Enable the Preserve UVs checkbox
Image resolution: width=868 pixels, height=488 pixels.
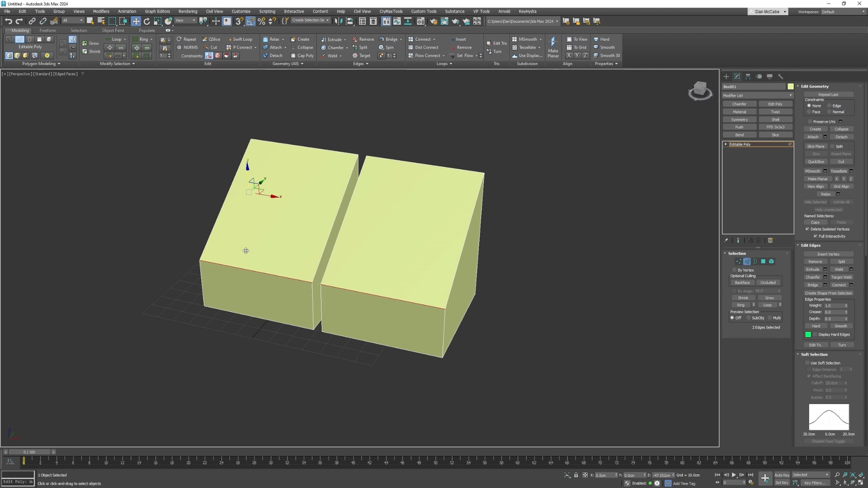(x=810, y=122)
